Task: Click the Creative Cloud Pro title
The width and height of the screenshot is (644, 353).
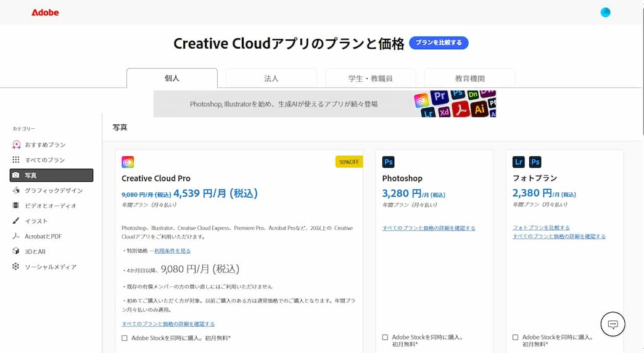Action: click(x=156, y=178)
